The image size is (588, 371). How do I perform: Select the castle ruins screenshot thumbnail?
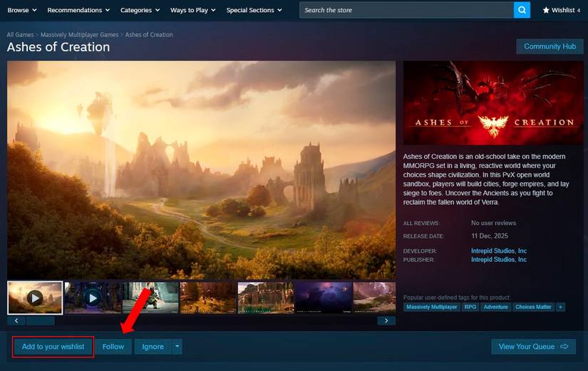pyautogui.click(x=266, y=298)
